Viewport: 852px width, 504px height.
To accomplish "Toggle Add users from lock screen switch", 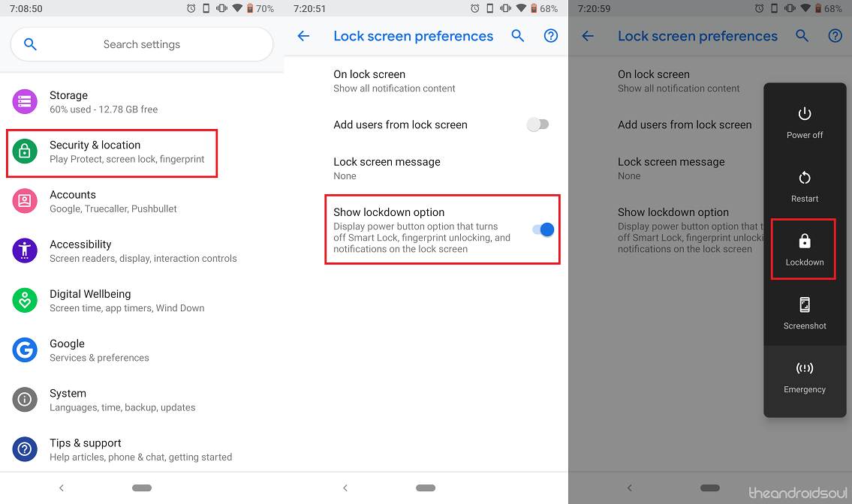I will 538,124.
